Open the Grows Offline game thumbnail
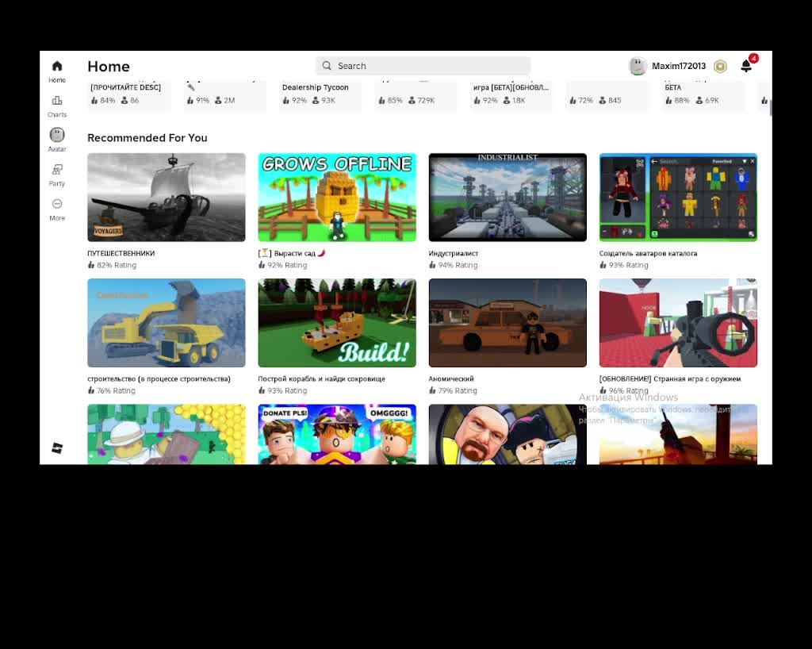The height and width of the screenshot is (649, 812). [337, 198]
